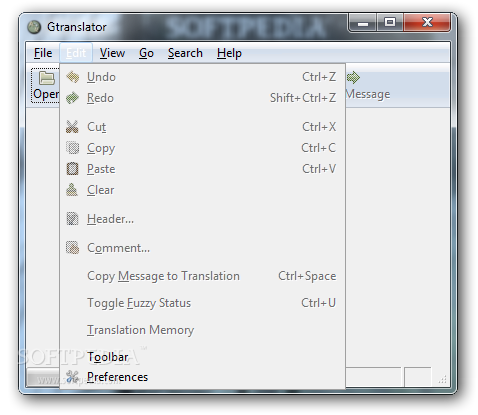Image resolution: width=478 pixels, height=415 pixels.
Task: Click the Shift+Ctrl+Z shortcut label
Action: (x=303, y=98)
